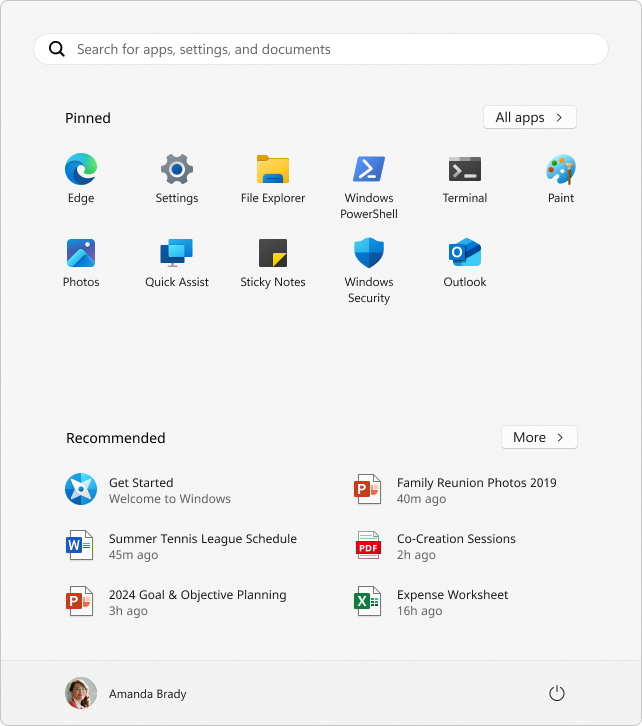Open the Get Started title text

141,482
